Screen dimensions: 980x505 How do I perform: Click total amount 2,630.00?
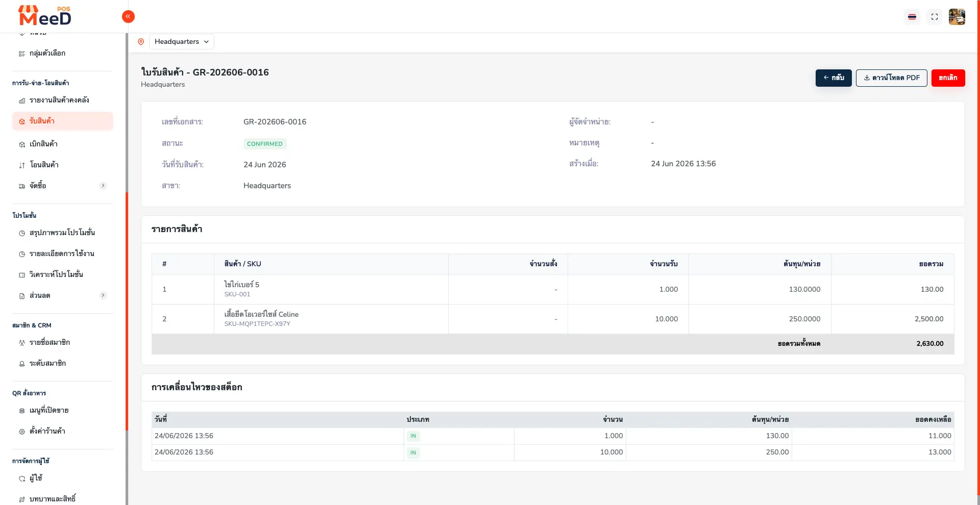(x=930, y=344)
